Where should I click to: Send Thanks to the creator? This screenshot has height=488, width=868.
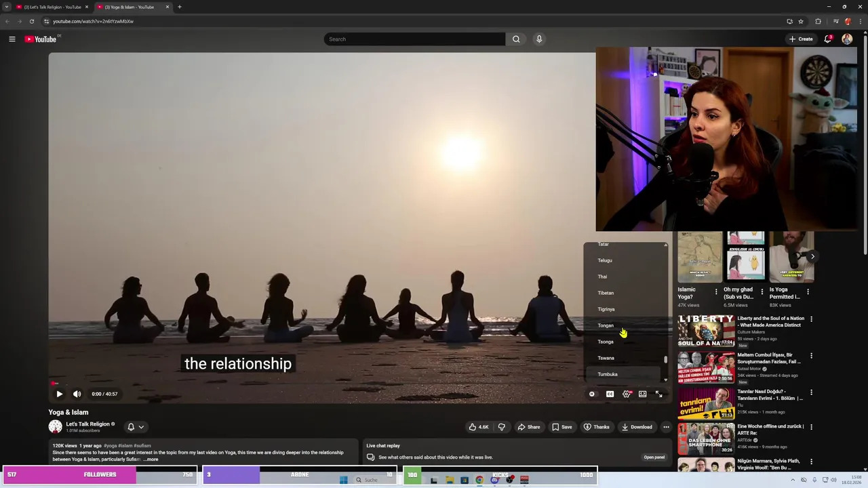[x=597, y=427]
